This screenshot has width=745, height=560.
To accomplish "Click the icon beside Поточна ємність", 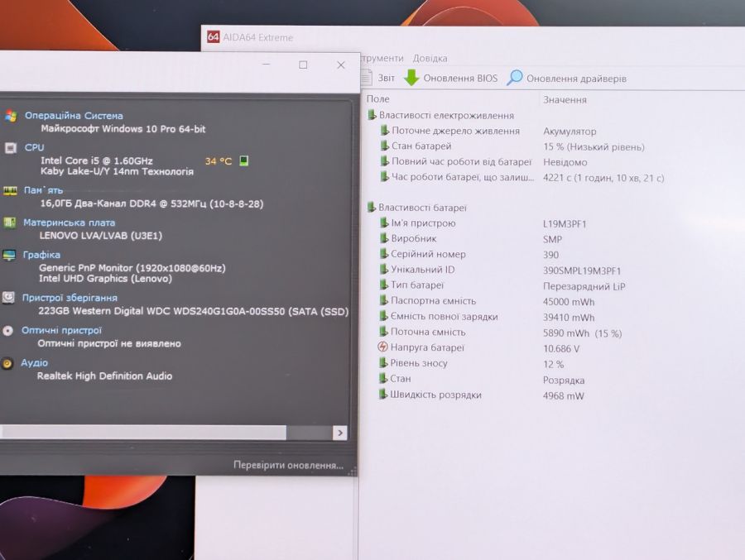I will click(384, 332).
